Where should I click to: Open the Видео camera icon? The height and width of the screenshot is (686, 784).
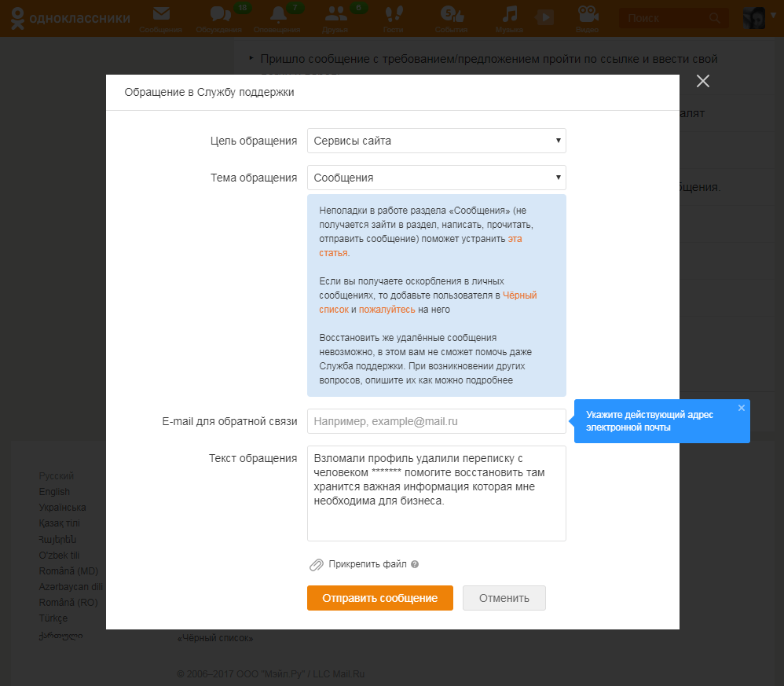[x=588, y=14]
